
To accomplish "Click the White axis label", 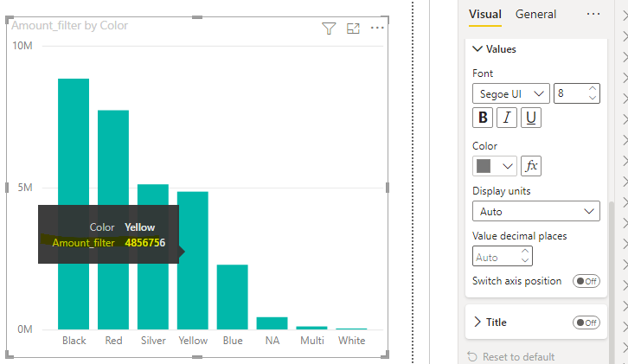I will tap(352, 341).
